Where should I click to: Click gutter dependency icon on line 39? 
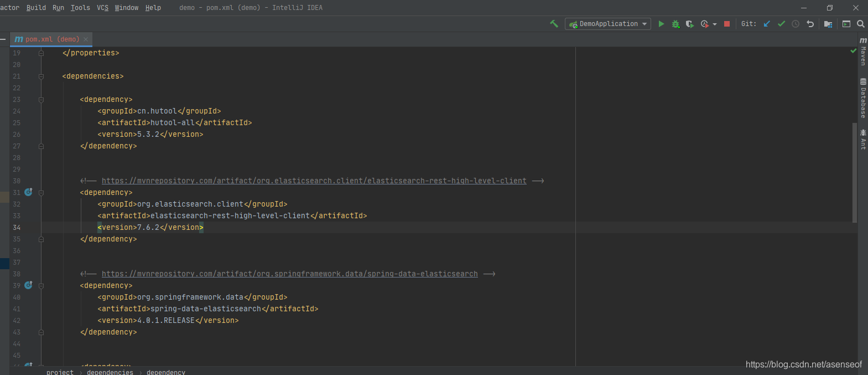tap(28, 285)
